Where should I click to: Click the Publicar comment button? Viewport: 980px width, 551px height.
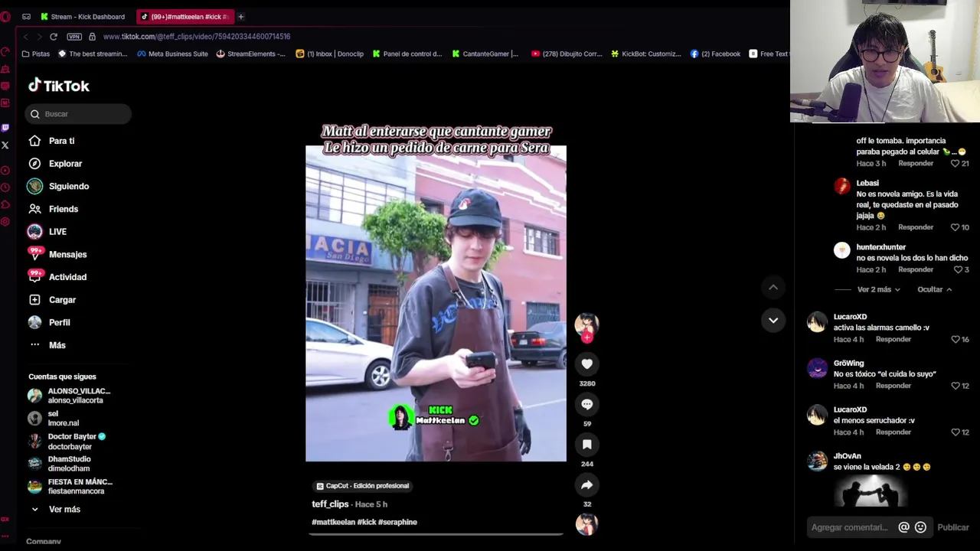[953, 527]
